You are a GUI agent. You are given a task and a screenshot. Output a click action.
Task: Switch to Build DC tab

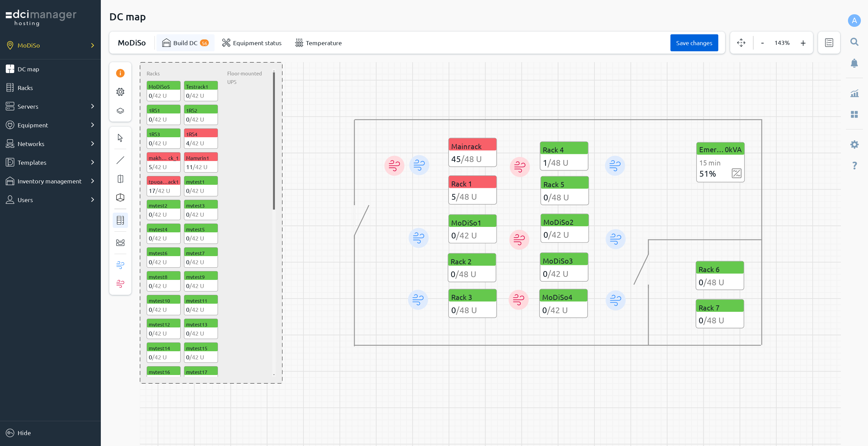pos(185,43)
